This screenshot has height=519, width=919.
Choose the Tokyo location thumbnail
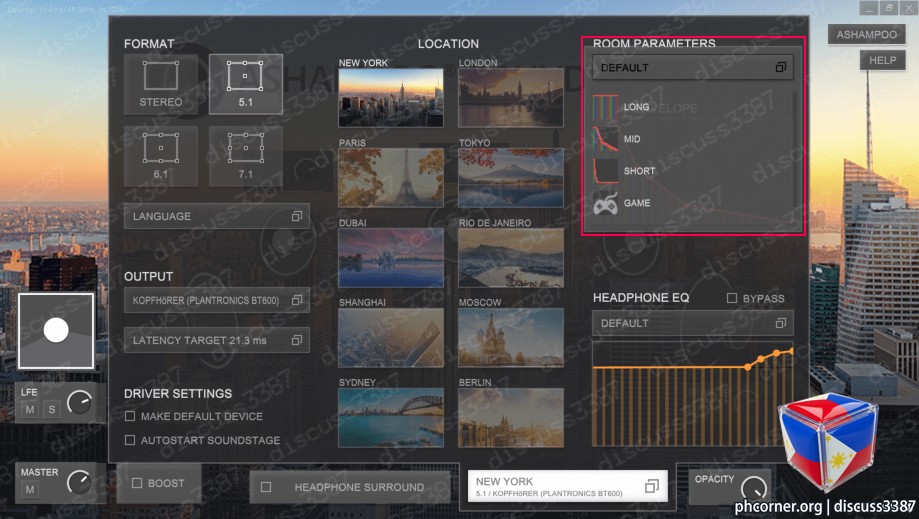510,177
